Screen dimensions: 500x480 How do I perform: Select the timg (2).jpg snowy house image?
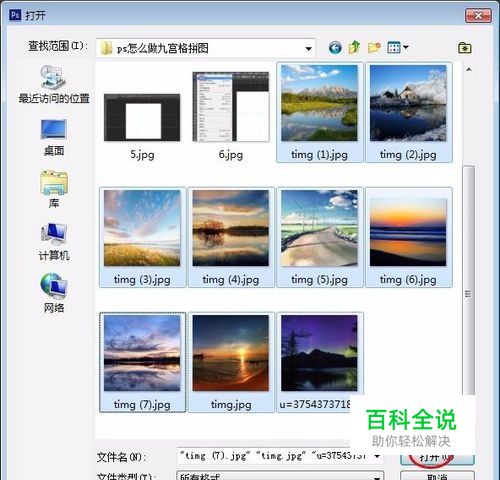(408, 103)
